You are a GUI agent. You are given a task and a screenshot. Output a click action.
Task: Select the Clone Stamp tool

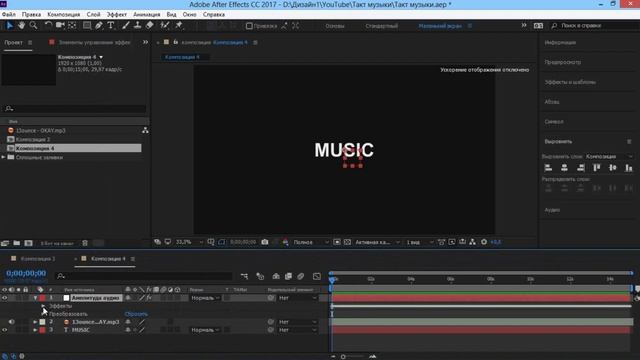(138, 25)
